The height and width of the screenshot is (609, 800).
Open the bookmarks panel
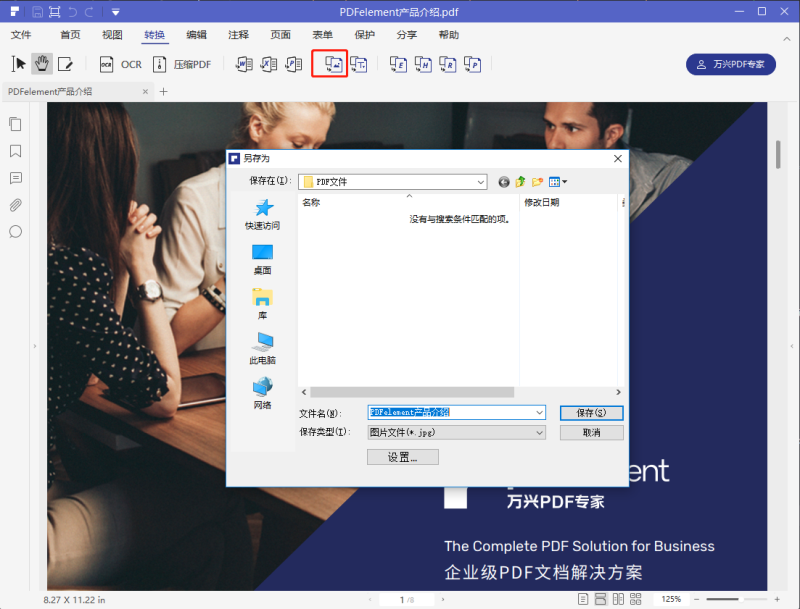coord(14,151)
